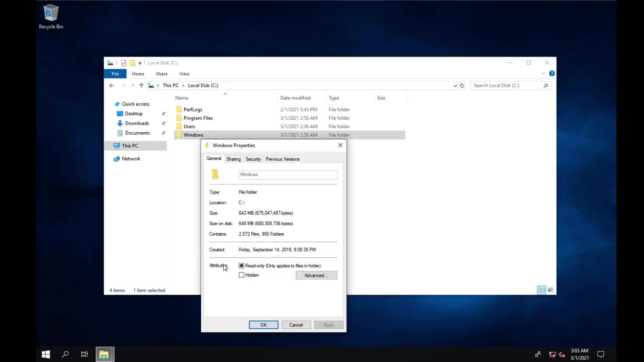Image resolution: width=644 pixels, height=362 pixels.
Task: Click the Forward navigation arrow
Action: pyautogui.click(x=123, y=85)
